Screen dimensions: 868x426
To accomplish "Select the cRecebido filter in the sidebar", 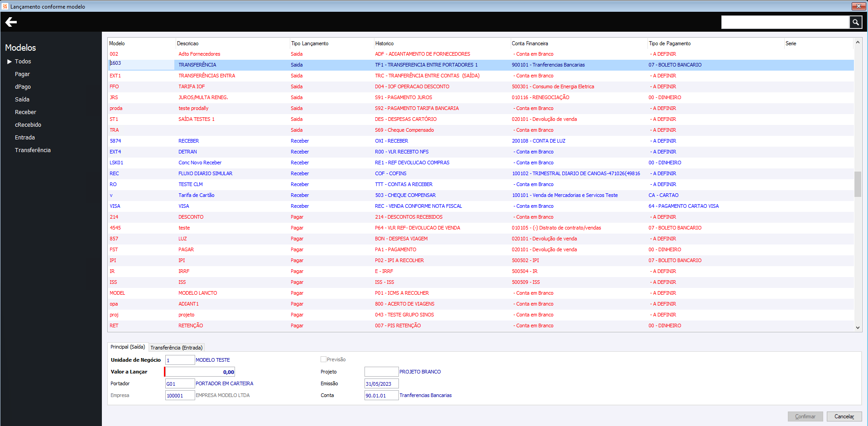I will pos(28,125).
